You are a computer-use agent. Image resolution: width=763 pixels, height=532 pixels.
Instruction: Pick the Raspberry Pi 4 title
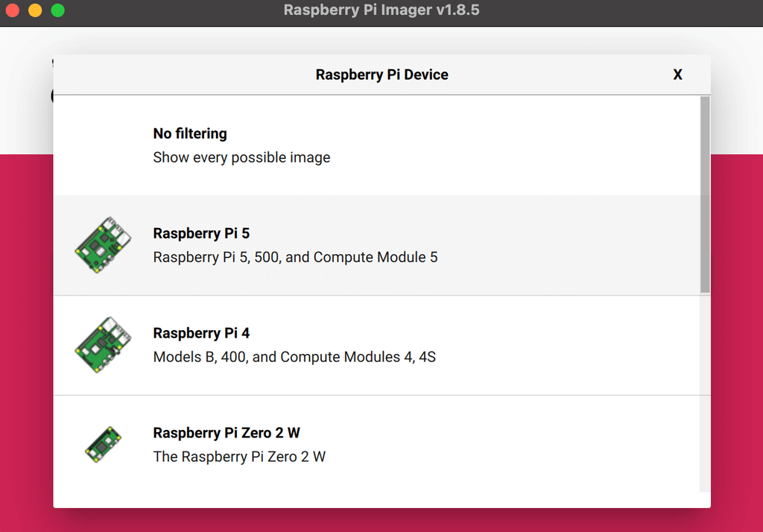(201, 333)
